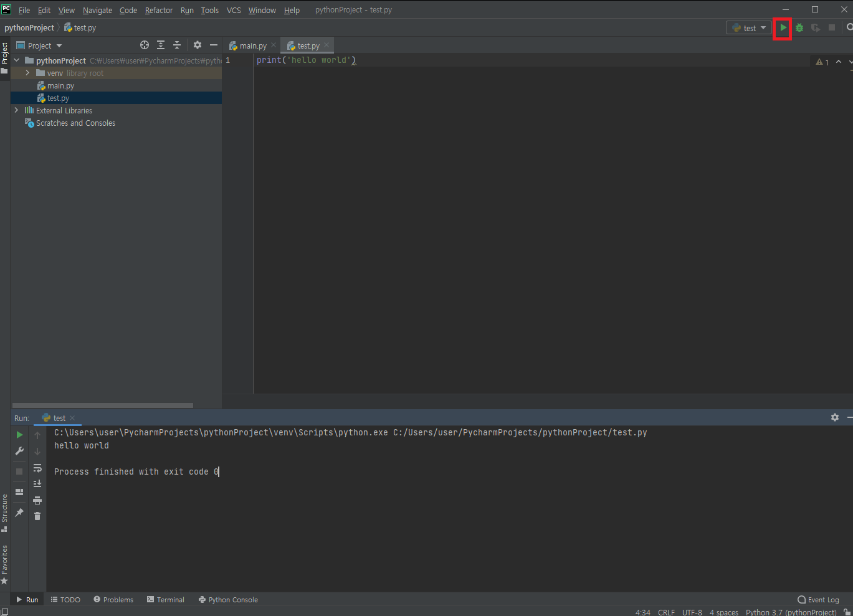Open the VCS menu
Image resolution: width=853 pixels, height=616 pixels.
234,10
